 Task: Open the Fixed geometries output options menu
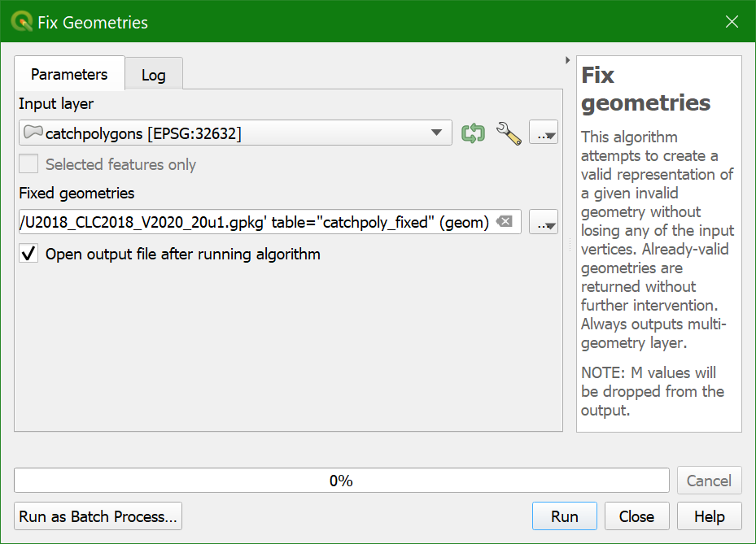(544, 222)
